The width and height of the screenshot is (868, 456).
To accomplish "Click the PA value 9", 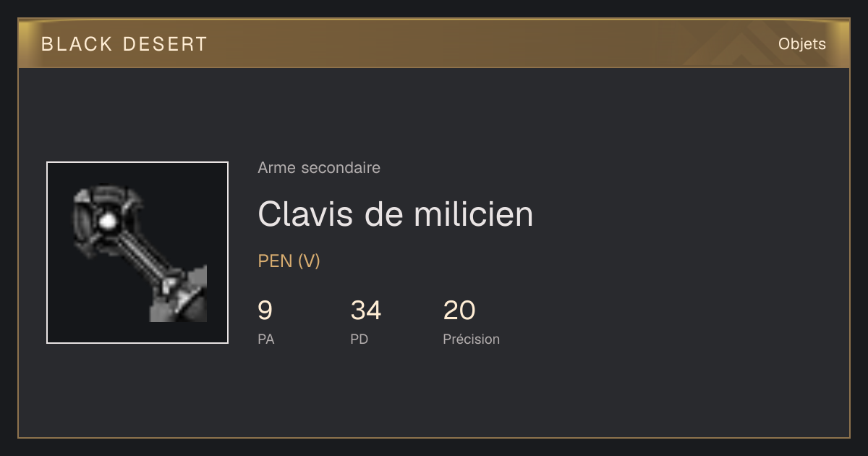I will coord(265,311).
